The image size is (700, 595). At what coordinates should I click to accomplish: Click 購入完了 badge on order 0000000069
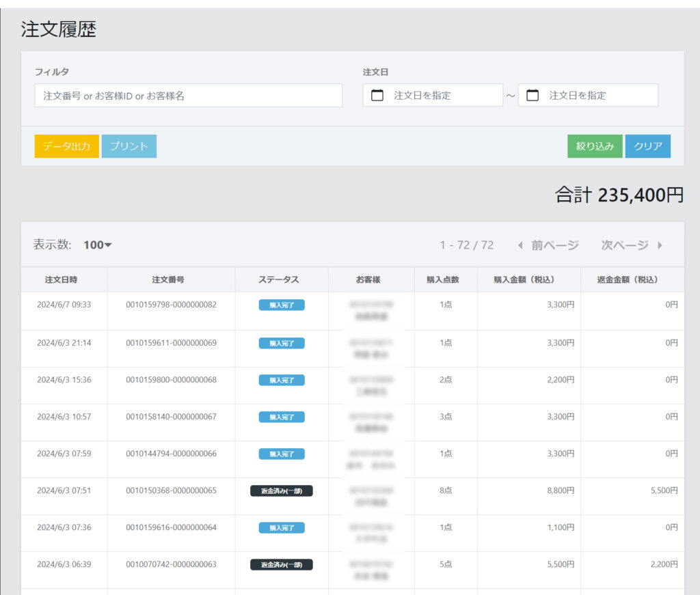[282, 343]
